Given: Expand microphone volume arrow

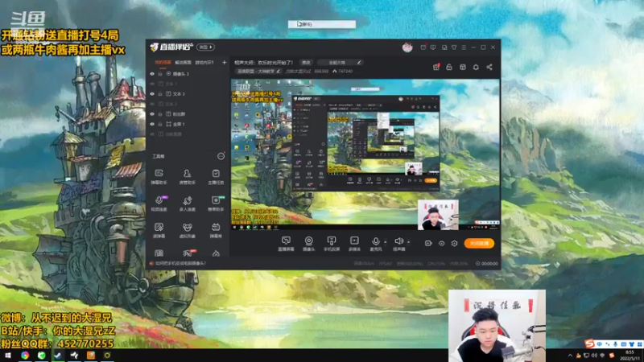Looking at the screenshot, I should pos(385,242).
